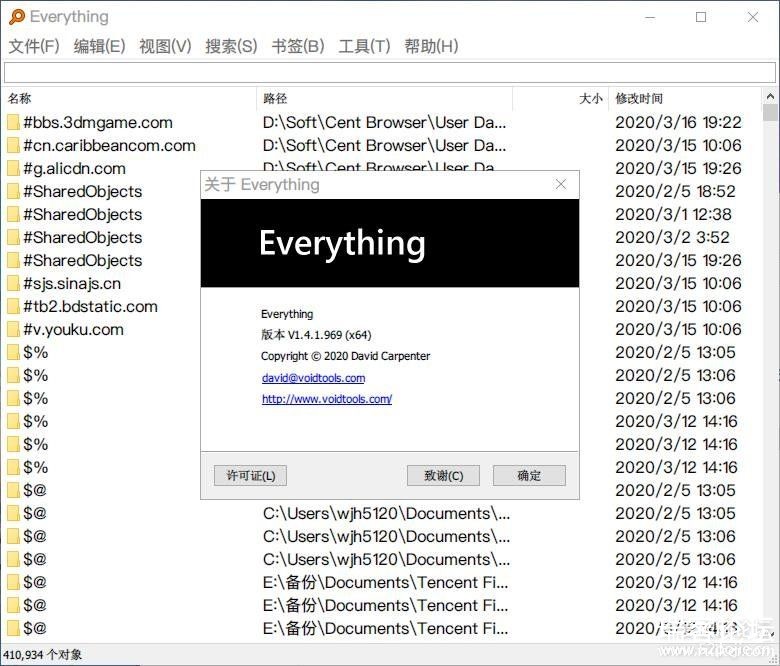Click folder icon of #g.alicdn.com
This screenshot has height=666, width=780.
point(13,169)
